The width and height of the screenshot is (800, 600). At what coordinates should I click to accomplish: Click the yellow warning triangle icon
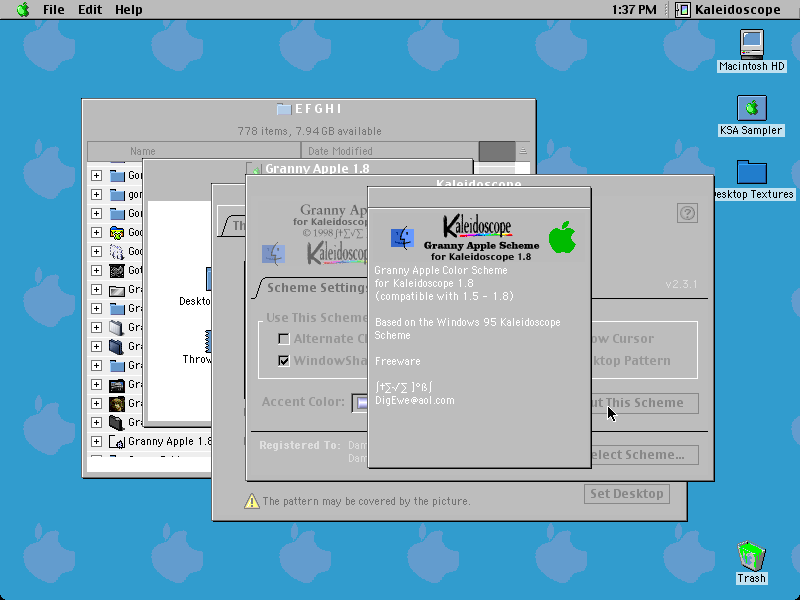point(252,501)
